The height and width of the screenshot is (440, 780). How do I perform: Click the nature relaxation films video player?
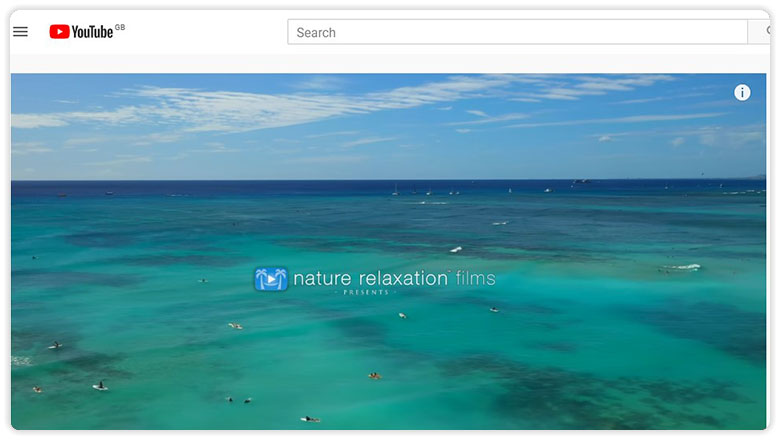(389, 252)
